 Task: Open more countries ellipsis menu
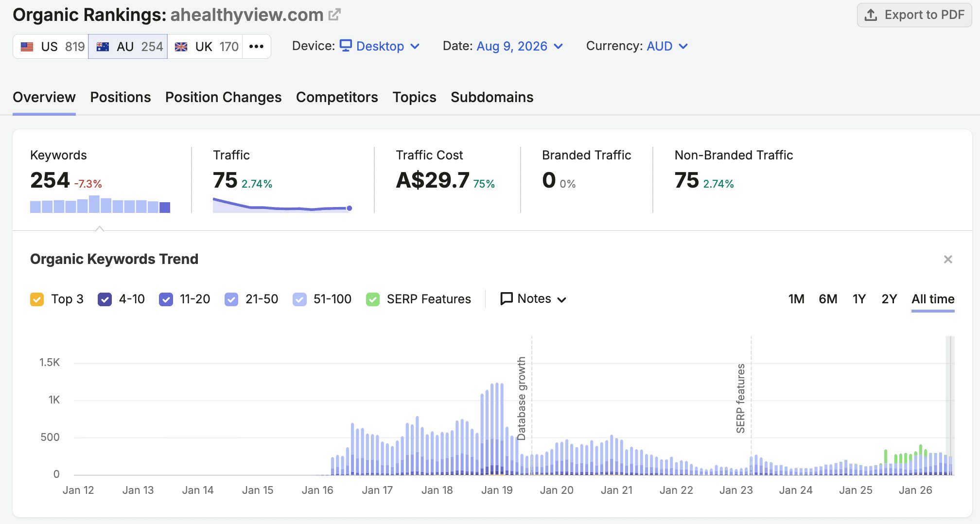256,47
